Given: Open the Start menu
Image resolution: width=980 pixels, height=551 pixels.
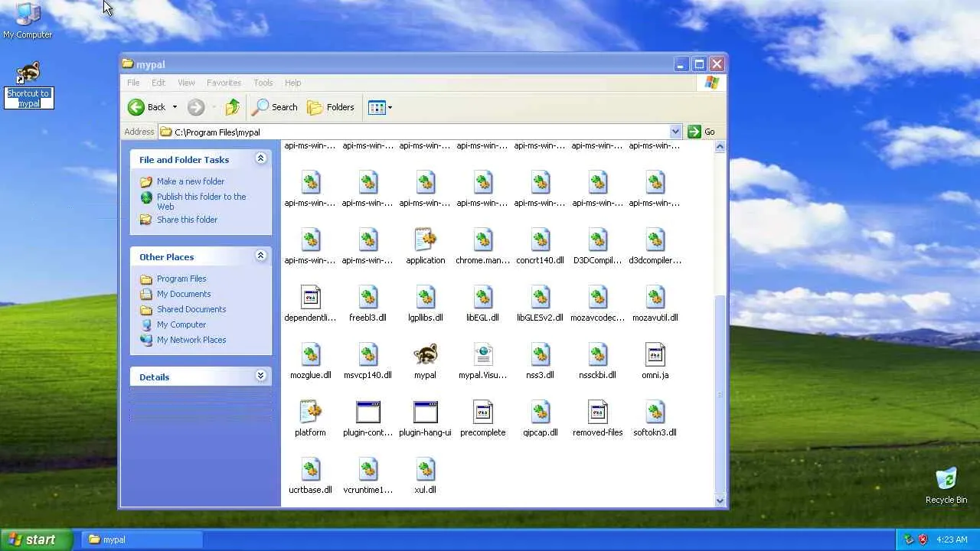Looking at the screenshot, I should [37, 540].
